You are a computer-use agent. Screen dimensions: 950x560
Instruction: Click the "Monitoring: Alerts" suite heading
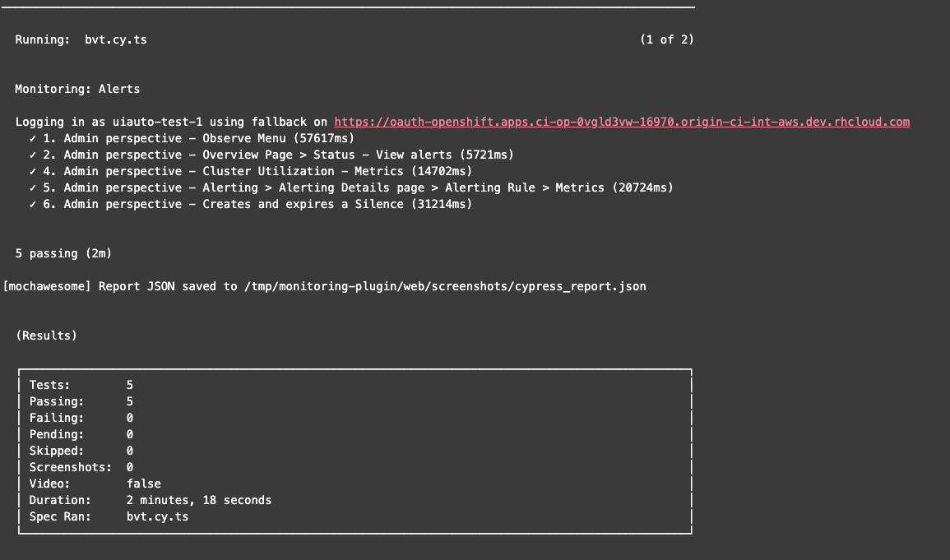[77, 89]
